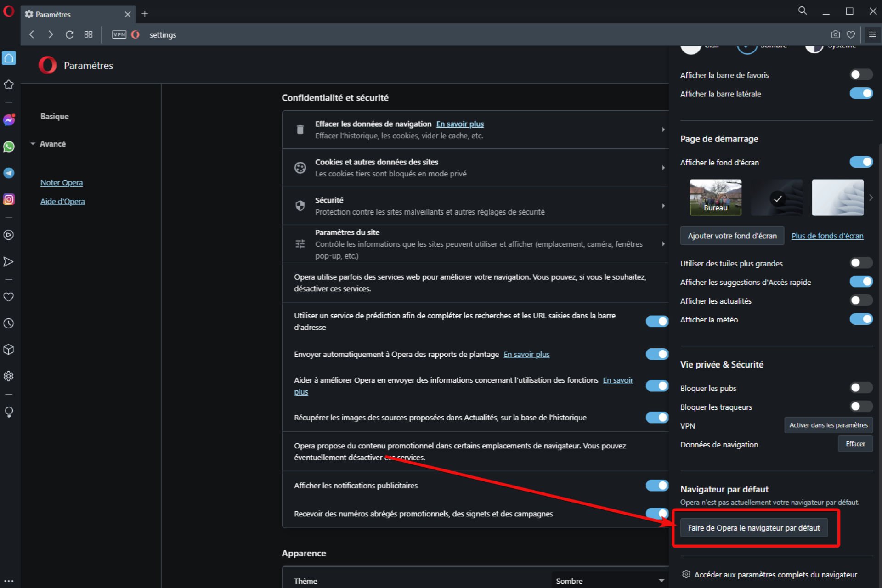Viewport: 882px width, 588px height.
Task: Reload the settings page
Action: coord(69,34)
